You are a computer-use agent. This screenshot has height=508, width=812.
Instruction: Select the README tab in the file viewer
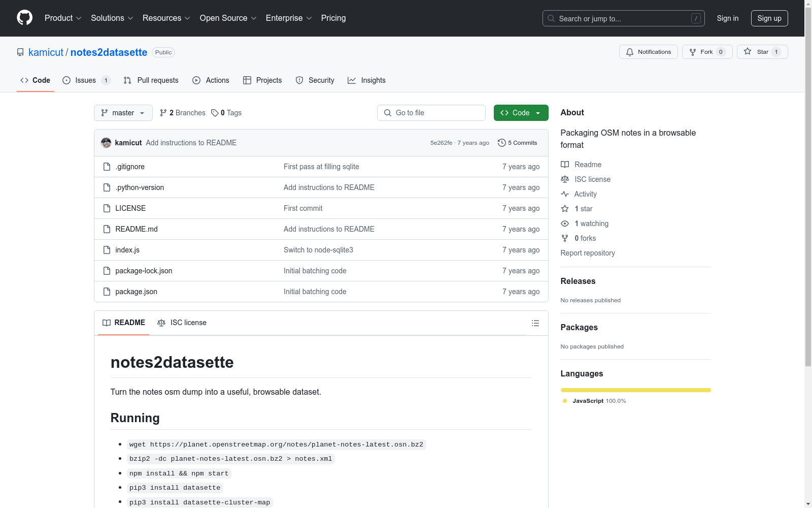[x=124, y=323]
